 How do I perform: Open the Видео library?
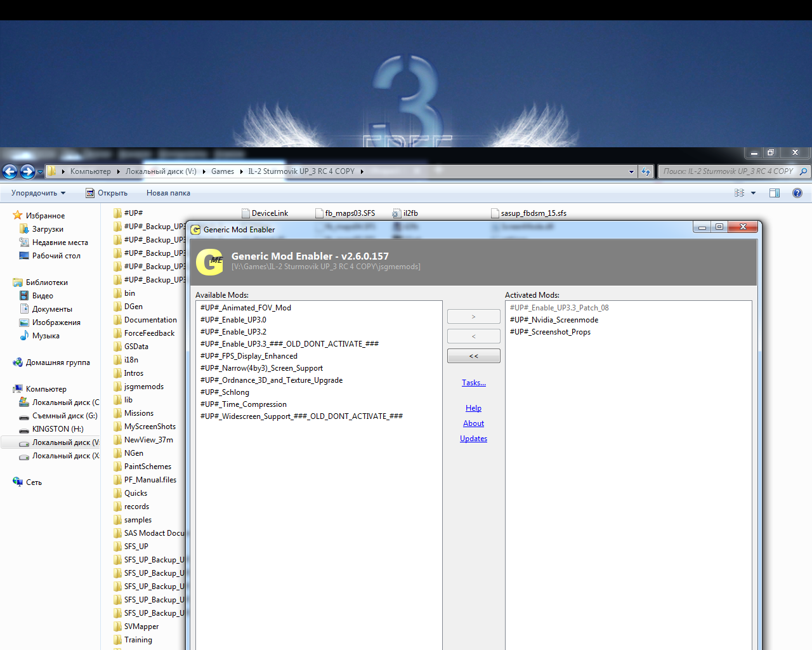[x=43, y=296]
